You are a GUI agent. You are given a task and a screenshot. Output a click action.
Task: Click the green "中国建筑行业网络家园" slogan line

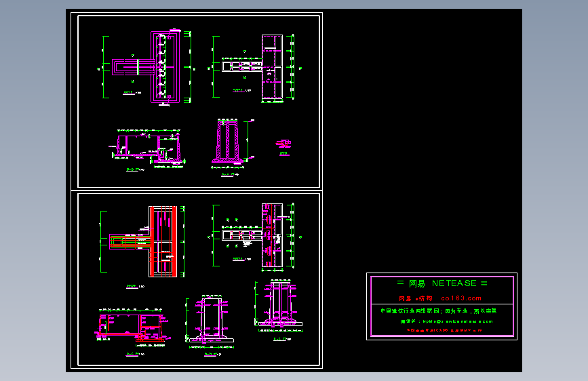coord(438,311)
